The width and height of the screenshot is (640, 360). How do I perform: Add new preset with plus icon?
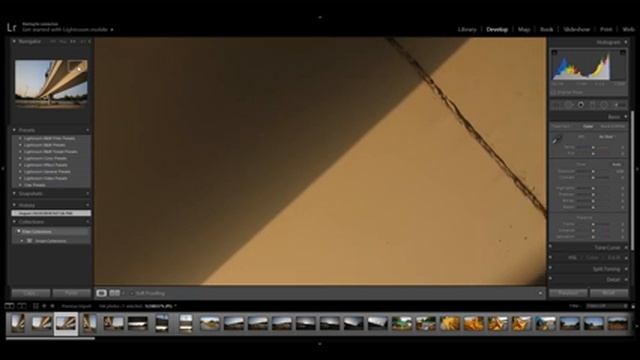[88, 130]
